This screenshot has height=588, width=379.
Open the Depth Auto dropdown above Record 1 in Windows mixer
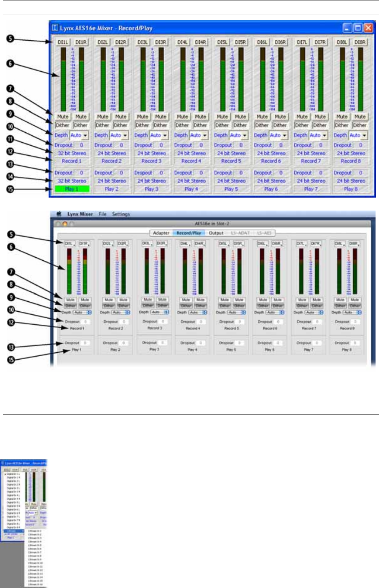80,135
